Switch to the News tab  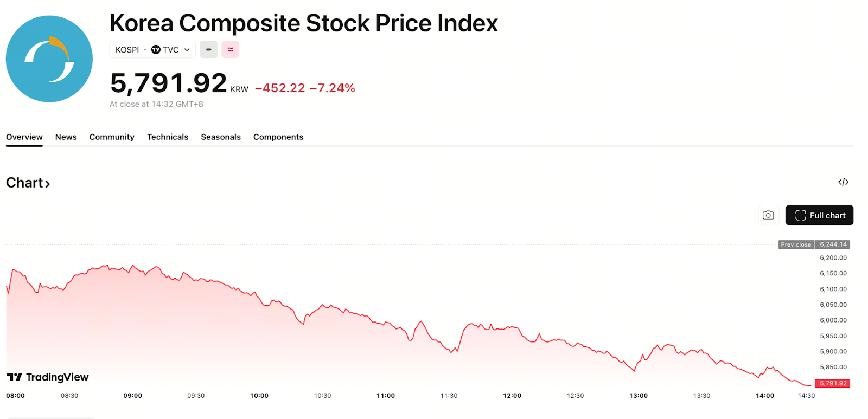66,137
